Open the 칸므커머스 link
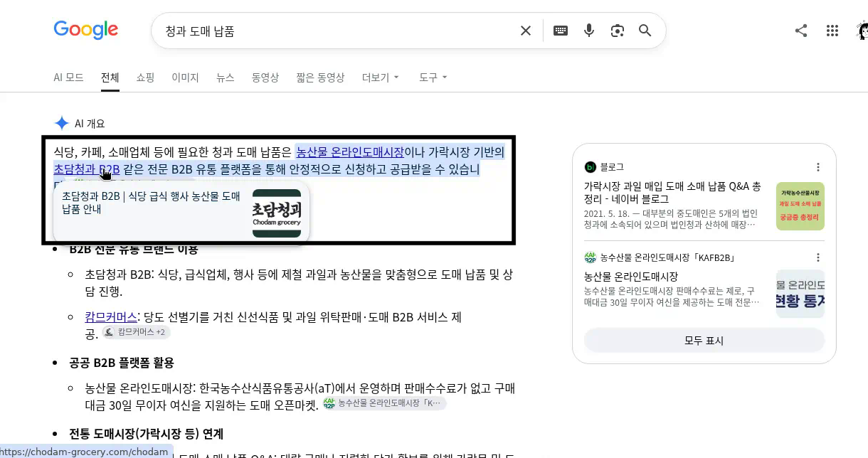Screen dimensions: 868x458 (111, 316)
